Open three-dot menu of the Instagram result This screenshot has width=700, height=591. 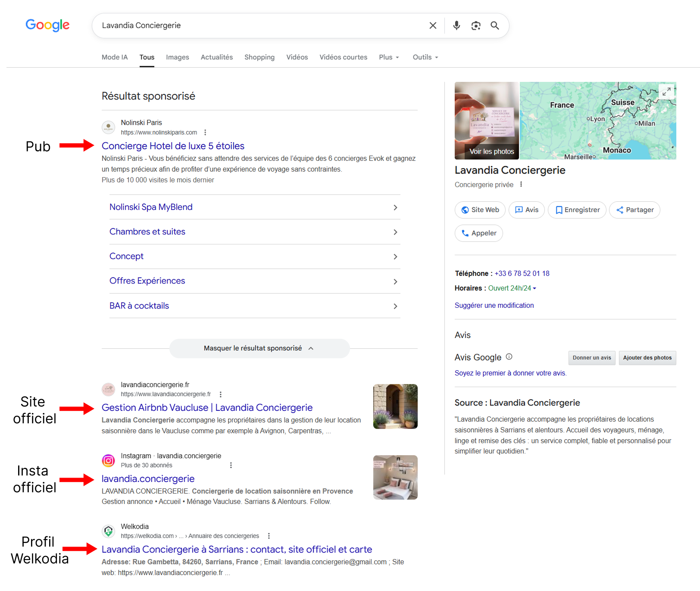(231, 465)
